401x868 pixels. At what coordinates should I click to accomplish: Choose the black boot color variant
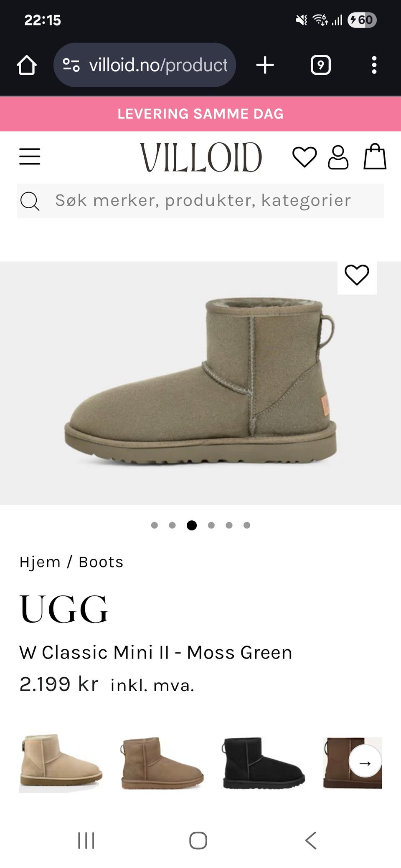click(x=264, y=762)
